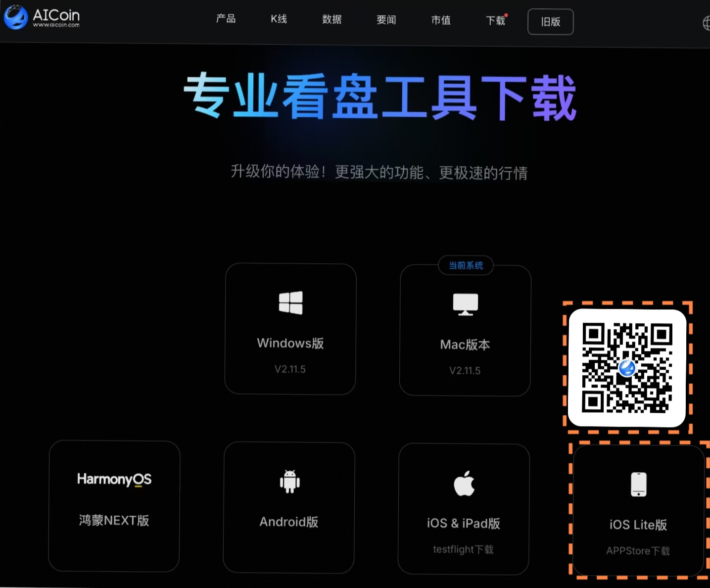Click the Android robot icon
The height and width of the screenshot is (588, 710).
290,482
